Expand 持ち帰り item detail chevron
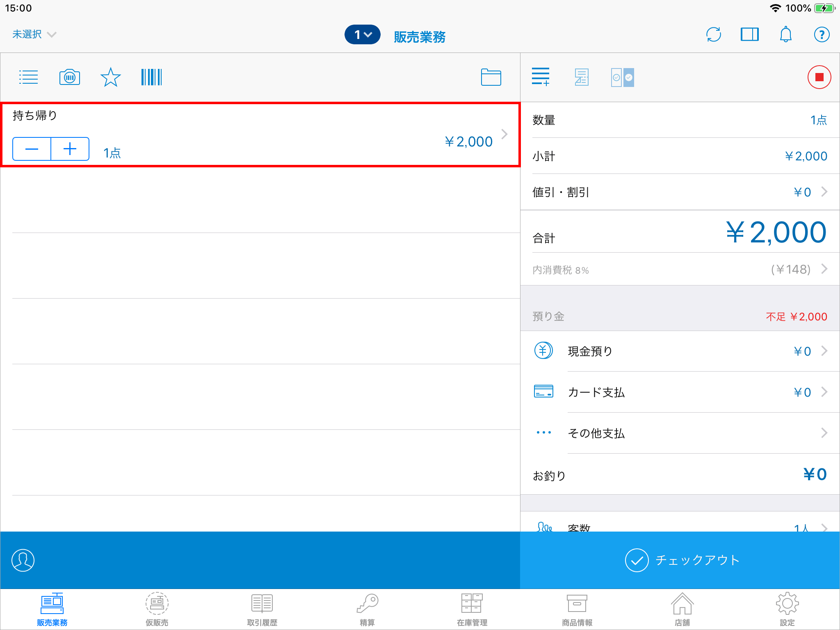The height and width of the screenshot is (630, 840). [504, 134]
